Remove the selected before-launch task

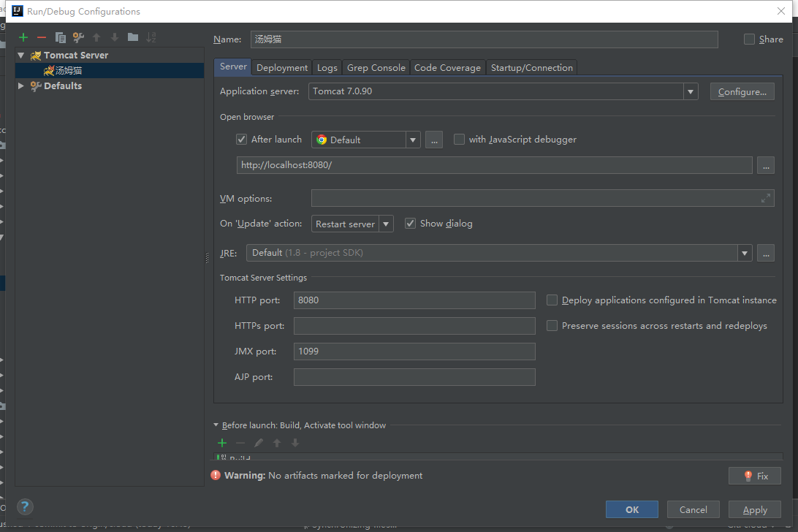click(x=240, y=443)
